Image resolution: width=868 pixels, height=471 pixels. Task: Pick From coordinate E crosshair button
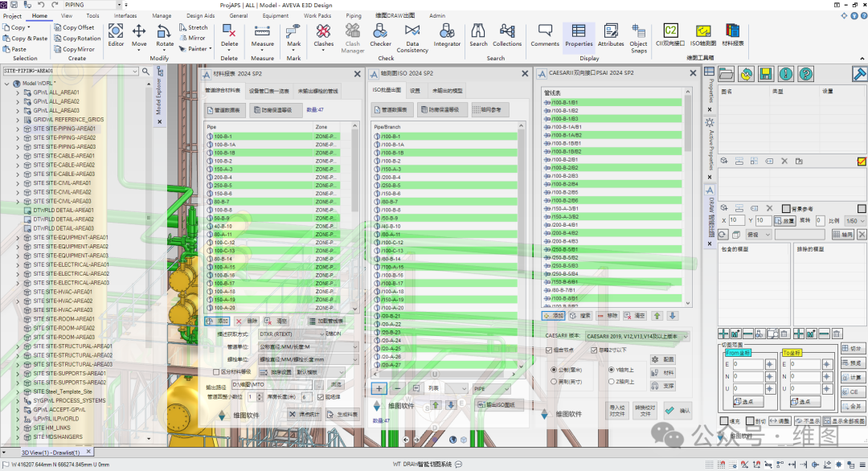coord(769,364)
